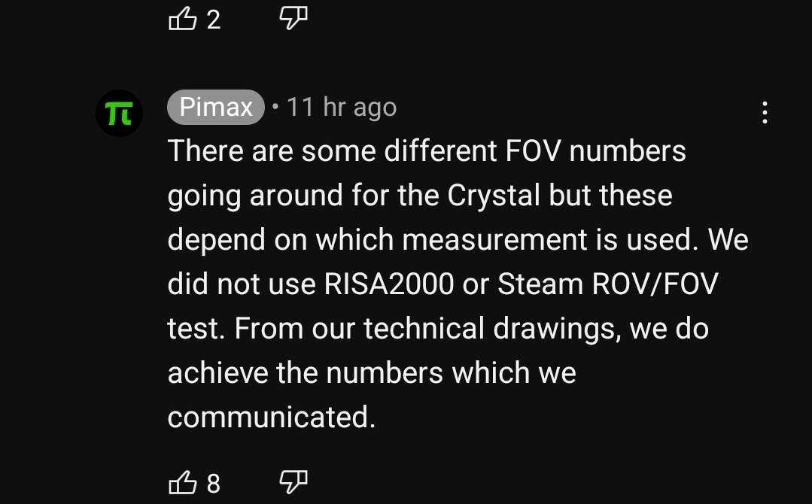Open the three-dot comment options menu
Viewport: 812px width, 504px height.
click(765, 112)
